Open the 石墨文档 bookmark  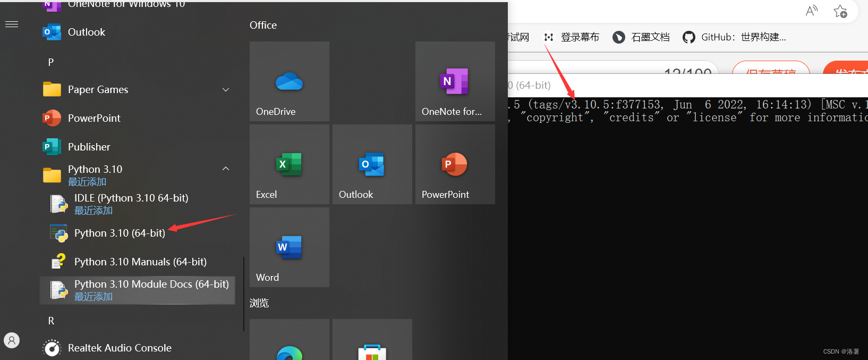click(641, 37)
